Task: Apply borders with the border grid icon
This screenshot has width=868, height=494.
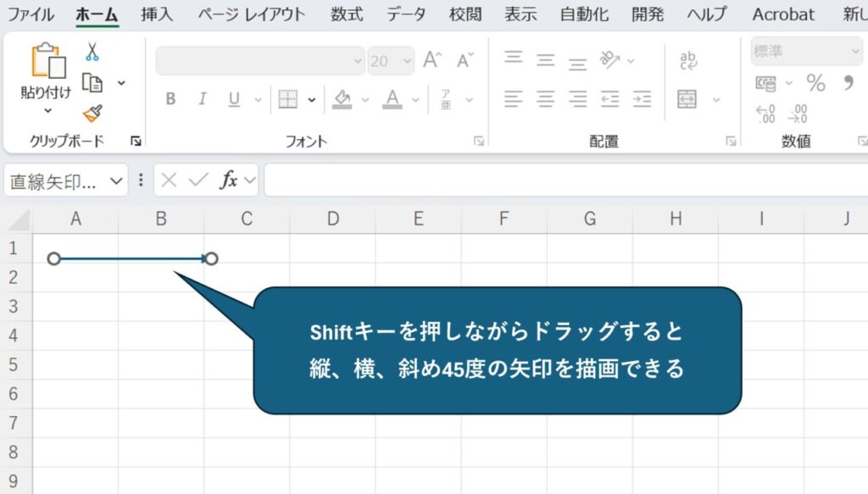Action: click(x=288, y=100)
